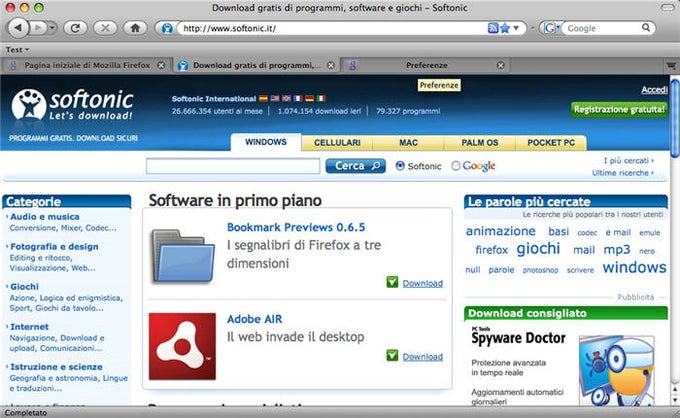
Task: Switch to the Preferenze tab
Action: 426,65
